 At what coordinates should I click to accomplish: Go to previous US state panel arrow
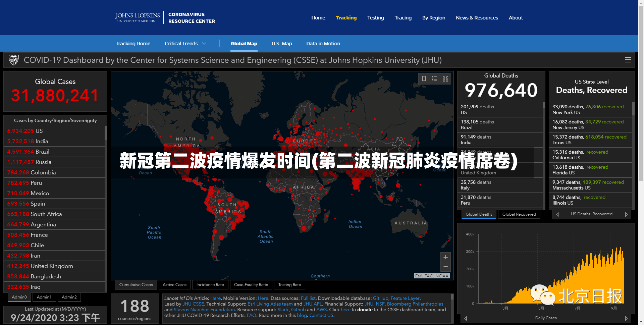(557, 214)
